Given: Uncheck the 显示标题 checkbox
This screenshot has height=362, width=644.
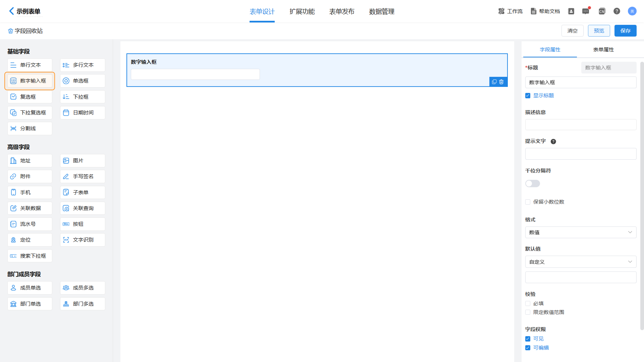Looking at the screenshot, I should [528, 96].
